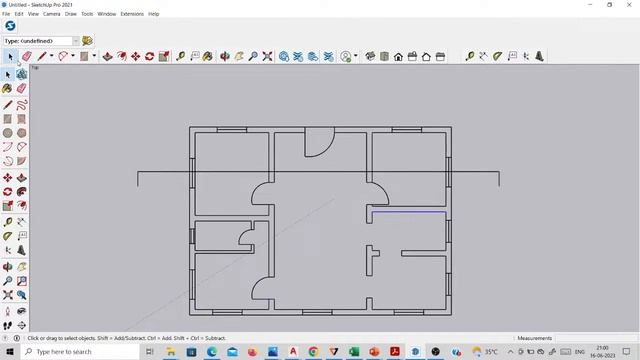Screen dimensions: 640x360
Task: Expand the Shapes tool dropdown arrow
Action: point(94,56)
